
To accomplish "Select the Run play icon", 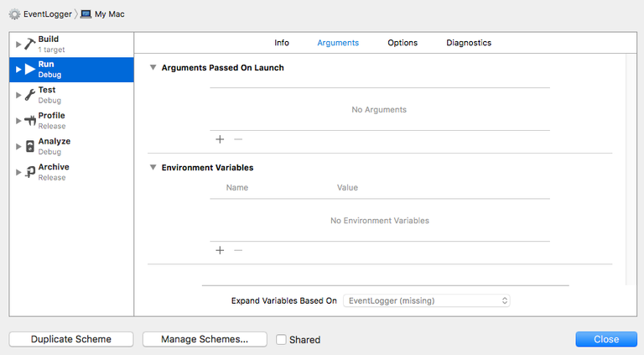I will pyautogui.click(x=29, y=69).
